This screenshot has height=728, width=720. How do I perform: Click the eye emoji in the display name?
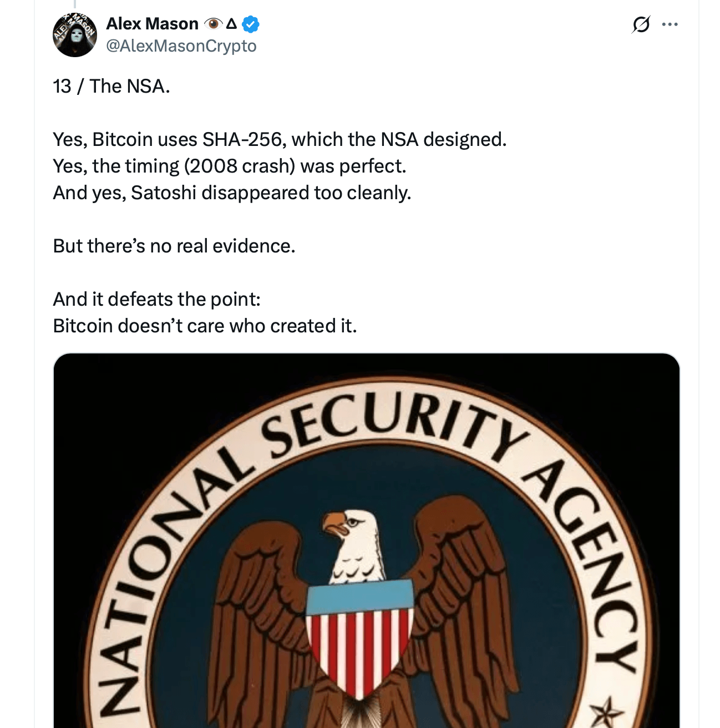tap(214, 24)
